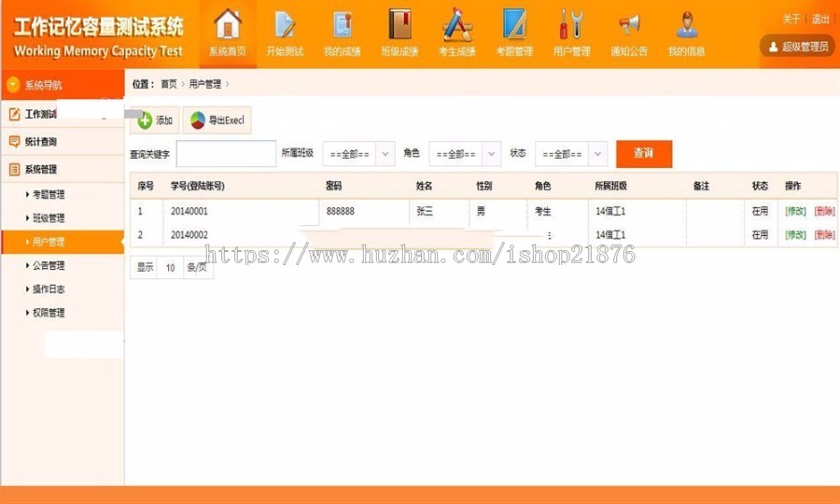Click 修改 for user 20140001
This screenshot has width=840, height=504.
pyautogui.click(x=795, y=211)
